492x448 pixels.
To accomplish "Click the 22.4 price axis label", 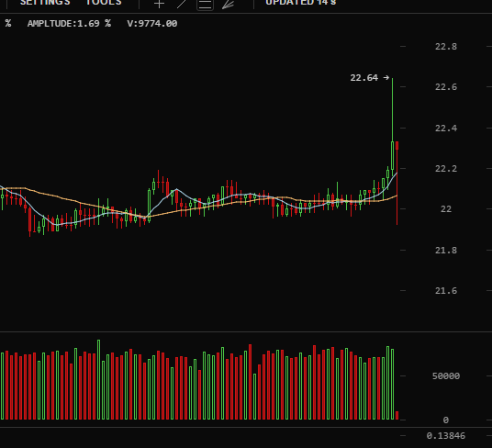I will (446, 129).
